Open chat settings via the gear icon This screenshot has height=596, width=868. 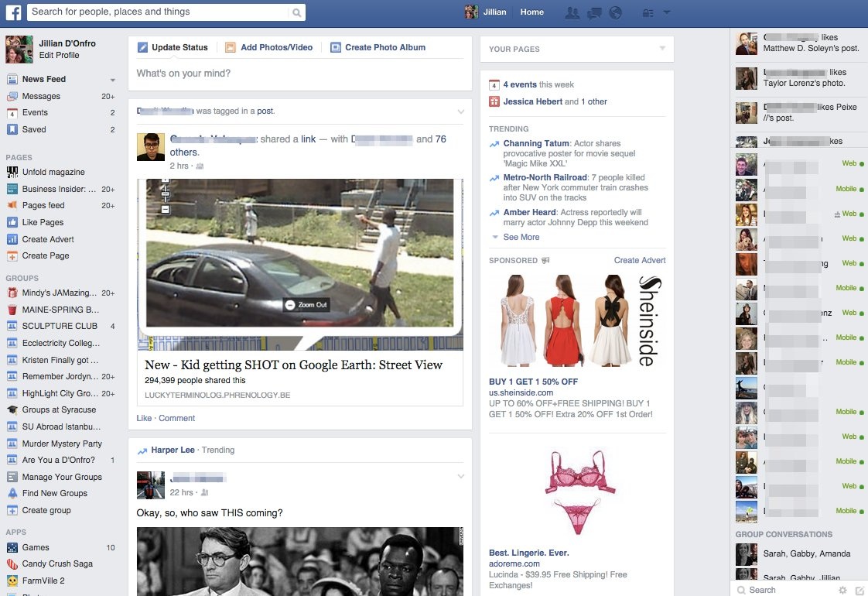(842, 590)
